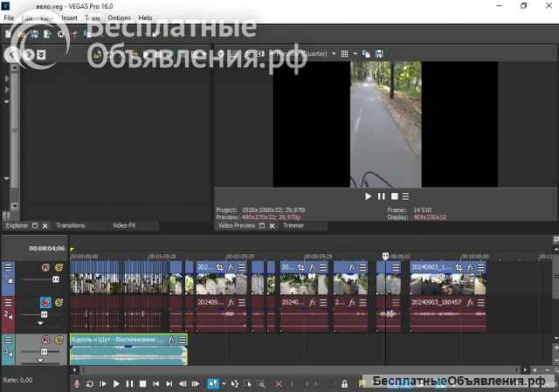Close the Explorer panel with X
This screenshot has width=559, height=392.
pos(45,226)
